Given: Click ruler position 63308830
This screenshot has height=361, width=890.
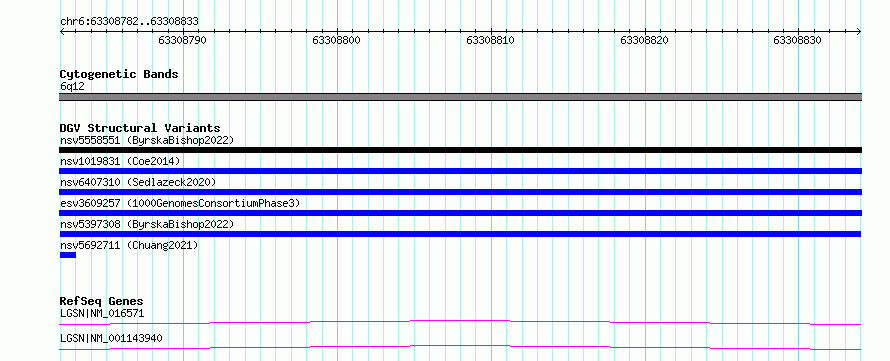Looking at the screenshot, I should [797, 40].
